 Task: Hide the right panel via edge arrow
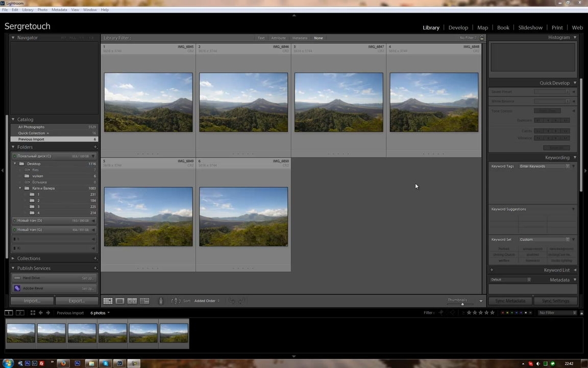[x=585, y=171]
